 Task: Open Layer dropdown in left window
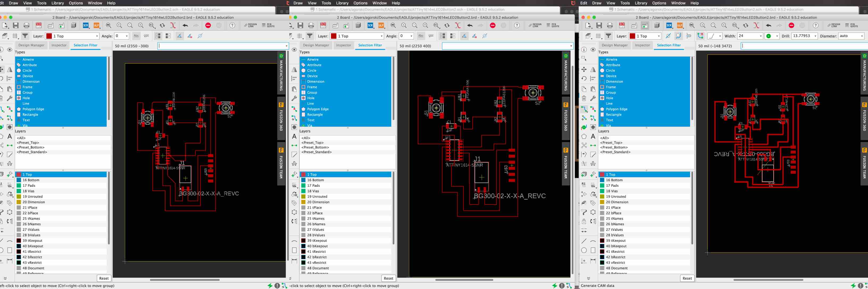[72, 36]
